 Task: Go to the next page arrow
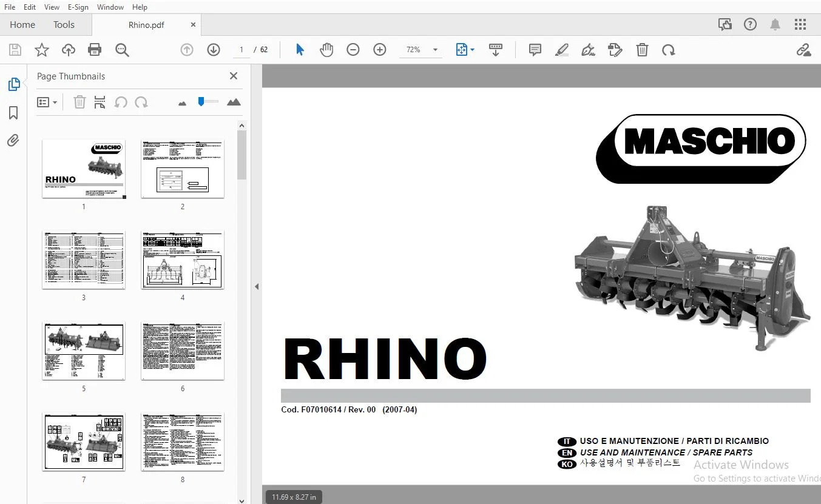214,50
